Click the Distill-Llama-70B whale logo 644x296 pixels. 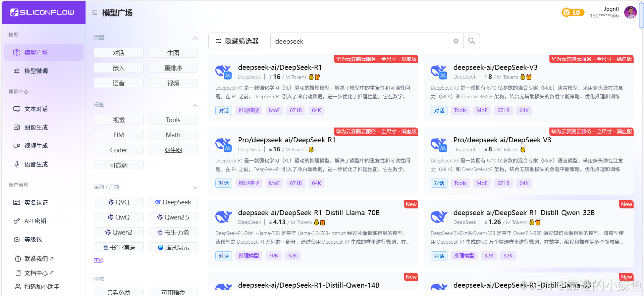(x=223, y=217)
